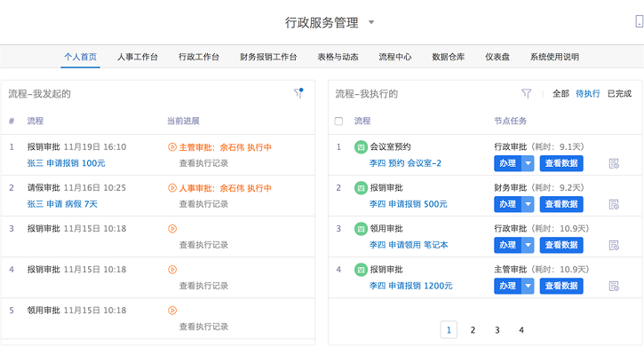Expand 办理 dropdown arrow for 会议室预约
The width and height of the screenshot is (644, 346).
coord(528,163)
